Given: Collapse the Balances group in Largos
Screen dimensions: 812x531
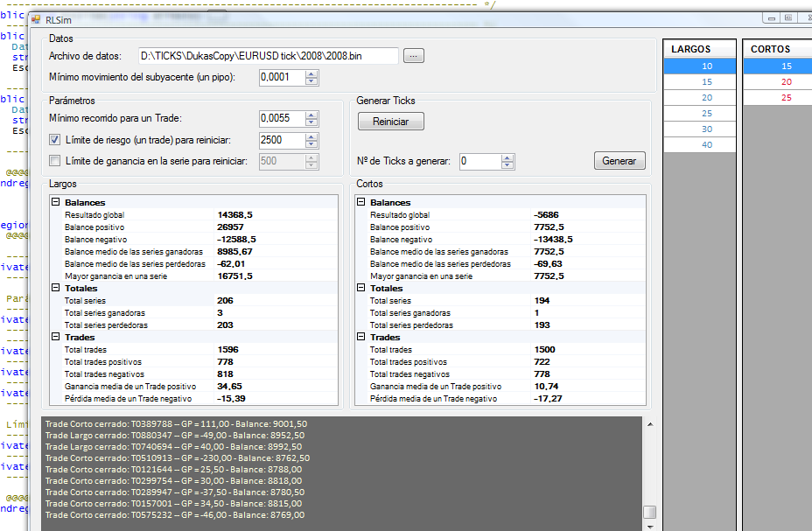Looking at the screenshot, I should pos(55,202).
